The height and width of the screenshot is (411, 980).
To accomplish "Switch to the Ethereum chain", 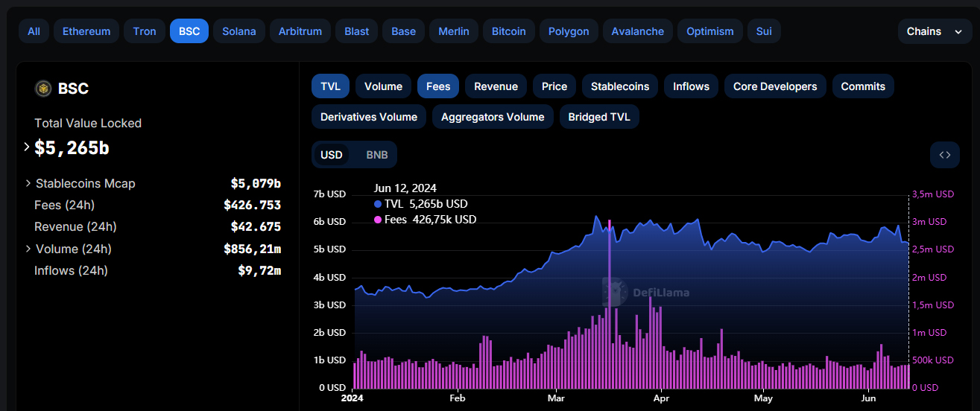I will click(86, 31).
